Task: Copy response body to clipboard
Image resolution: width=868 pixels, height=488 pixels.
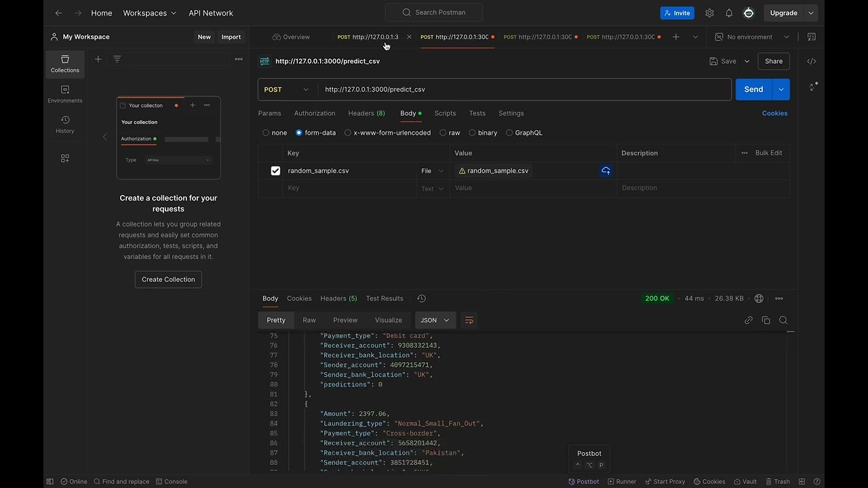Action: pos(766,320)
